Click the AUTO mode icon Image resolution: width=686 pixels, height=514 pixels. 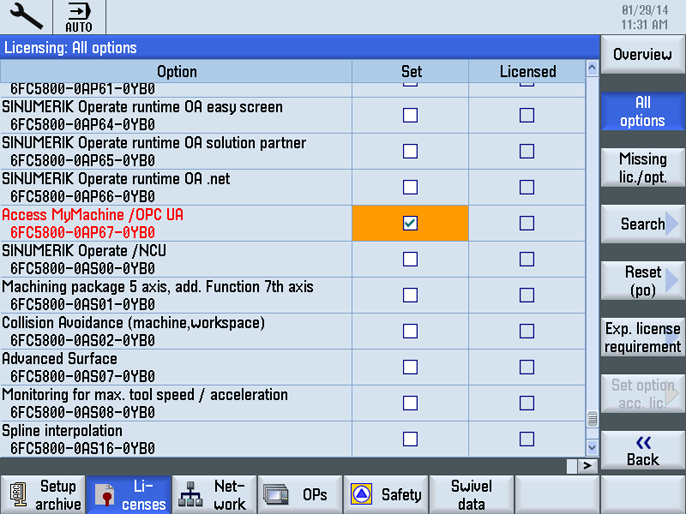click(78, 17)
